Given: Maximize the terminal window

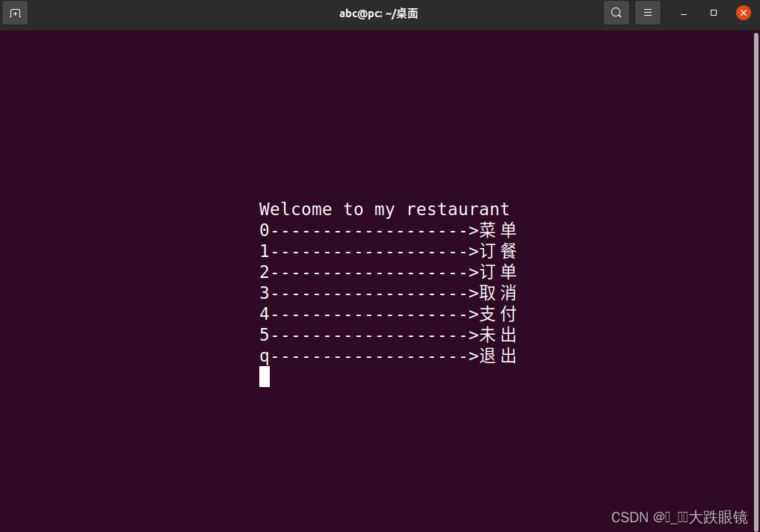Looking at the screenshot, I should coord(714,13).
